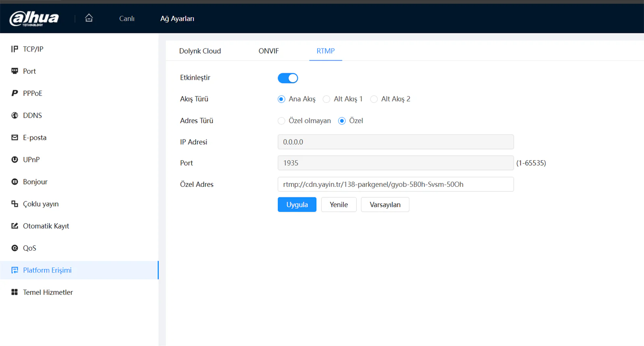Click the Bonjour sidebar icon
The height and width of the screenshot is (346, 644).
click(x=15, y=182)
